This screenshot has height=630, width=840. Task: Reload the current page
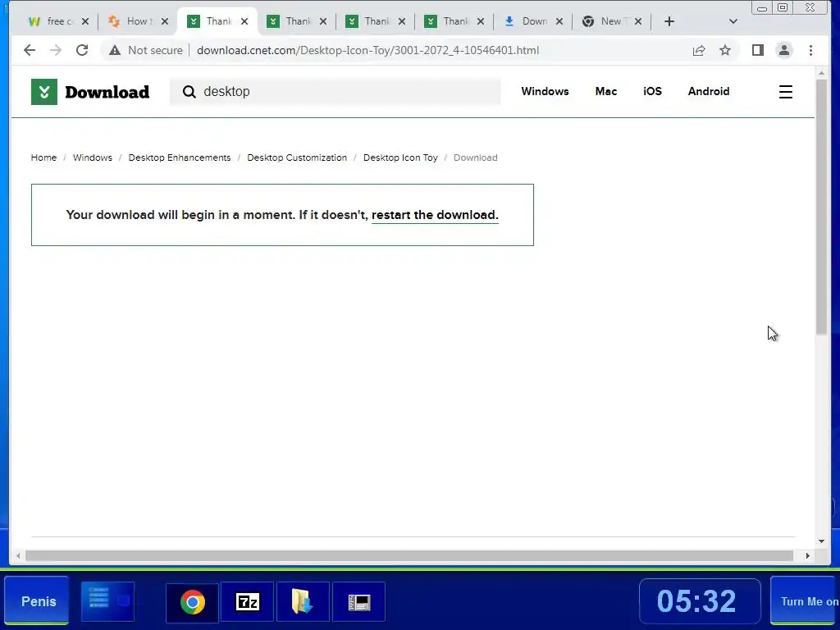tap(82, 50)
